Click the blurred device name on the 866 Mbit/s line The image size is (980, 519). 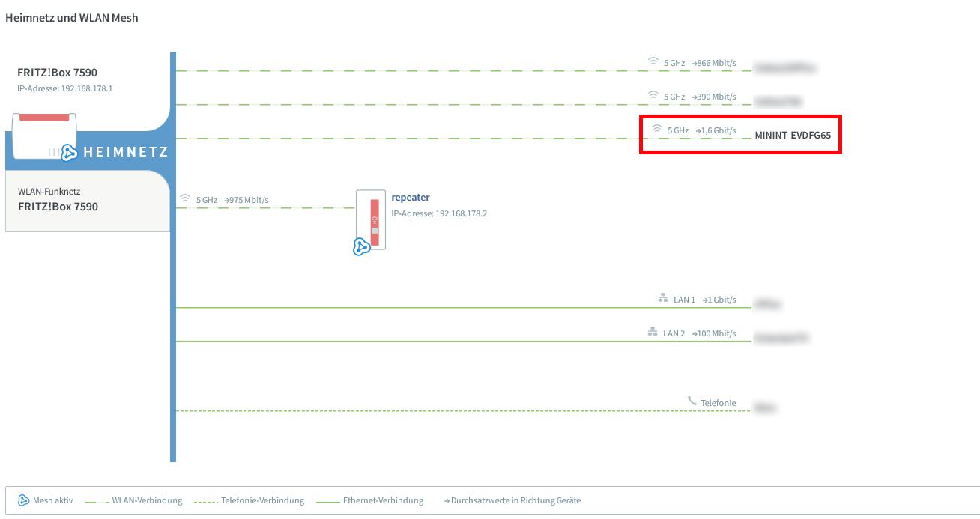(x=785, y=68)
